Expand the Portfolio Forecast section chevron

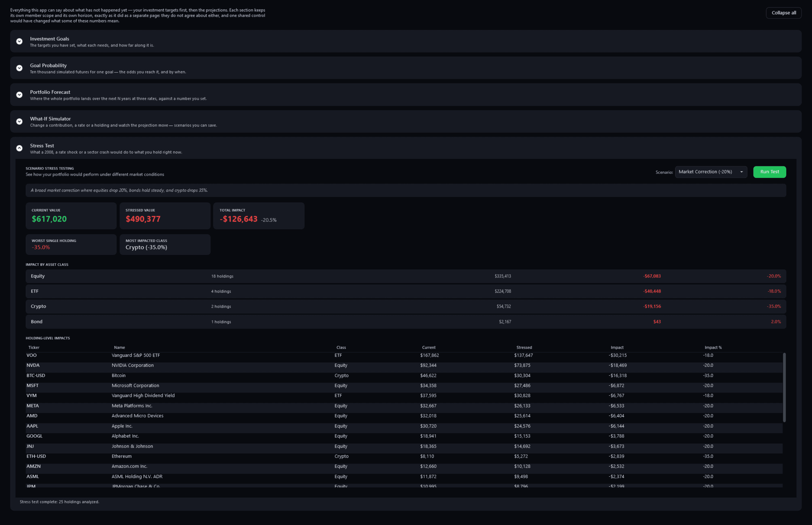click(x=20, y=95)
